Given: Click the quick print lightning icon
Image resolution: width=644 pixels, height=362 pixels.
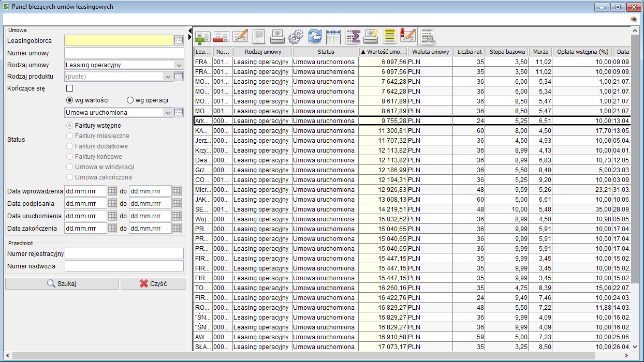Looking at the screenshot, I should (371, 37).
